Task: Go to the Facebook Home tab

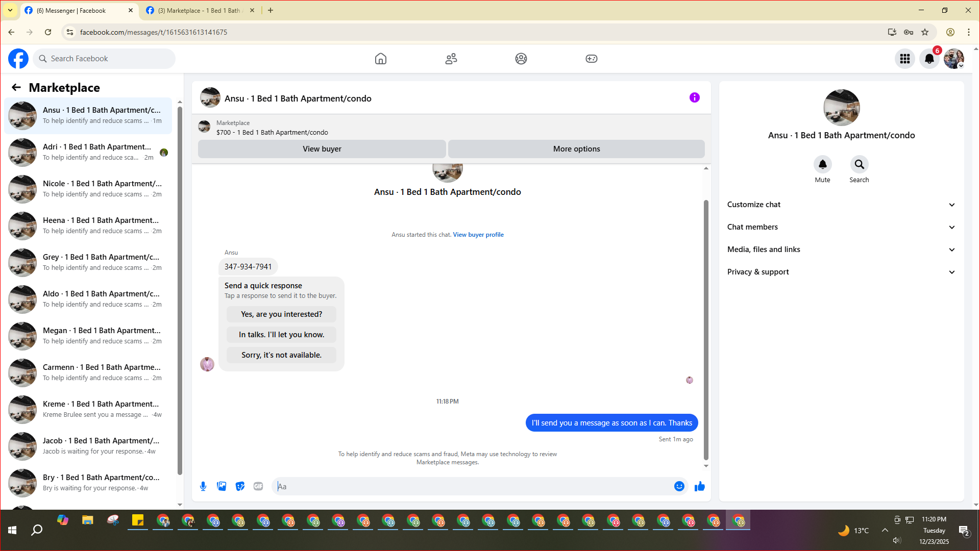Action: click(380, 59)
